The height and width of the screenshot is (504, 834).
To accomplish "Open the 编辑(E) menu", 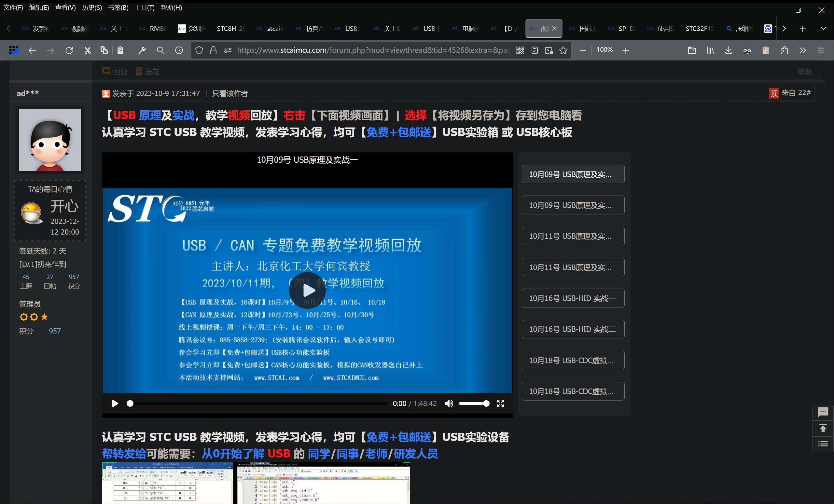I will tap(39, 7).
